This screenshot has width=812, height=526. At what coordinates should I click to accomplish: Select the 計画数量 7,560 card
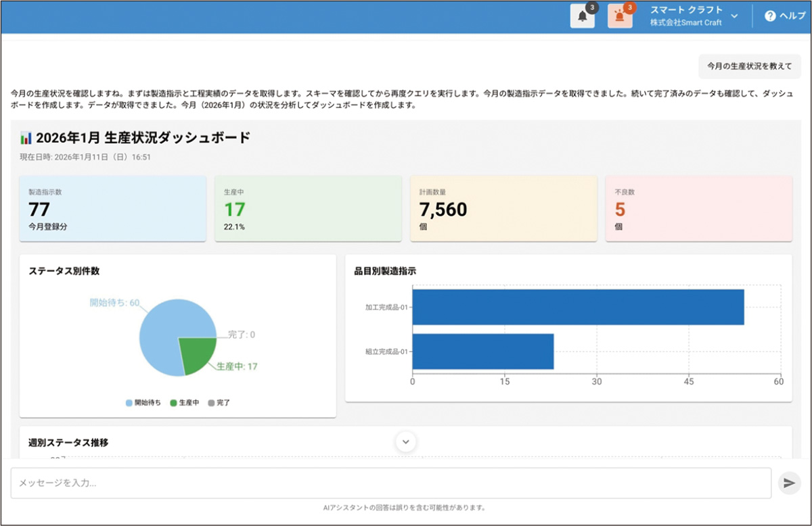503,208
